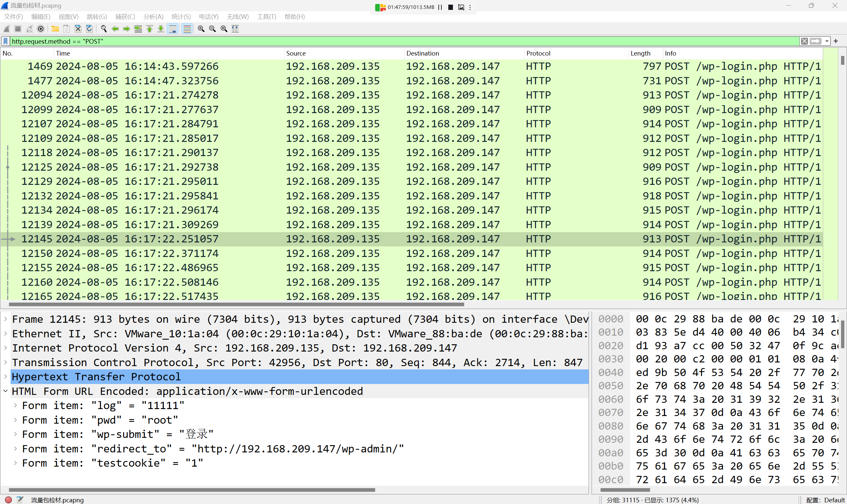Expand Form item "pwd" = "root"

click(16, 420)
